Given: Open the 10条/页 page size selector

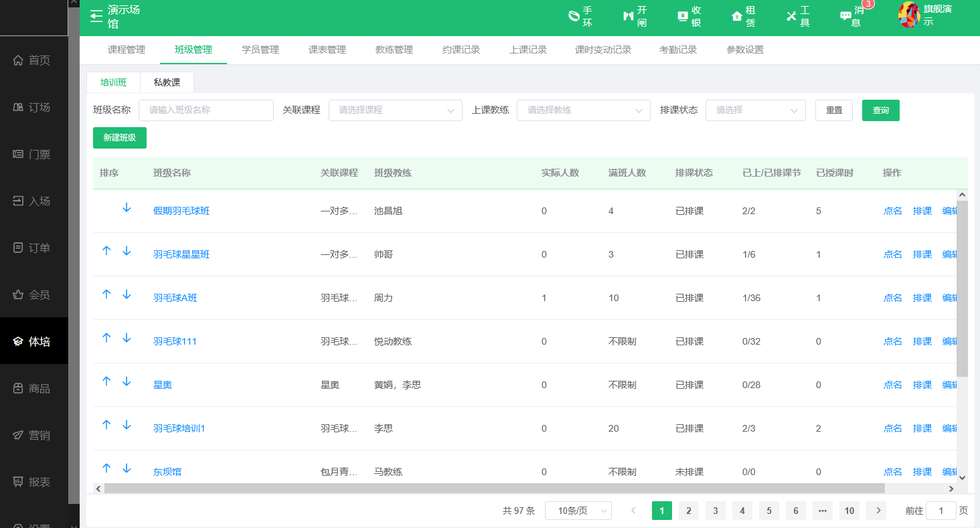Looking at the screenshot, I should tap(578, 511).
